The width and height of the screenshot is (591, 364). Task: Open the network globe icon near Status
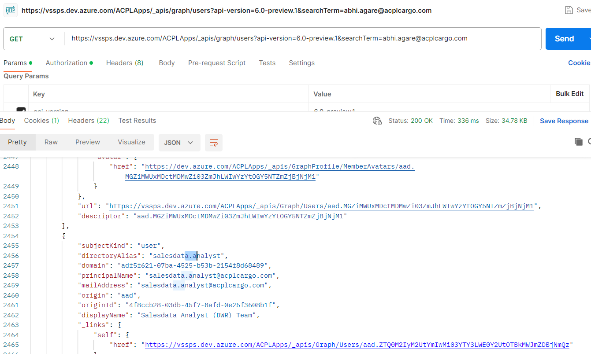pyautogui.click(x=377, y=121)
